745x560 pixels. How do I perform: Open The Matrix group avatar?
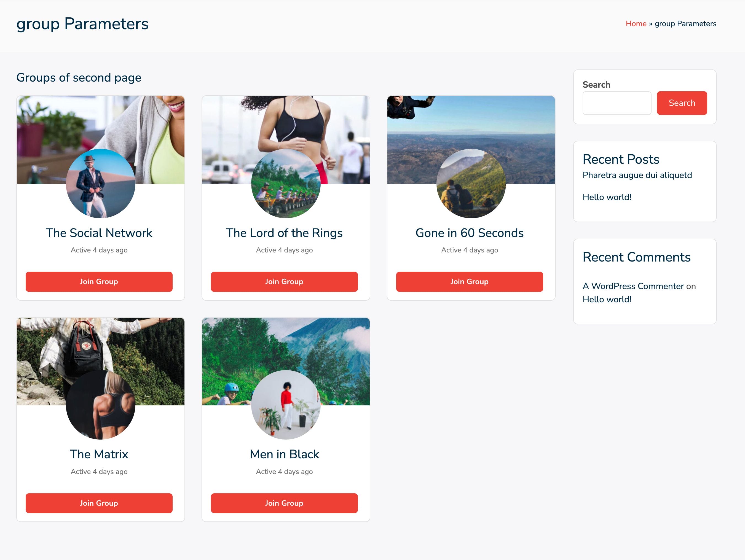point(100,405)
